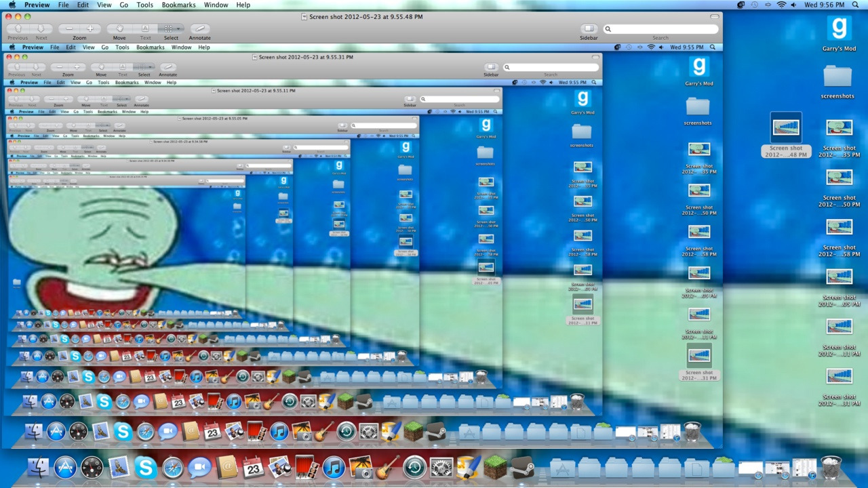Open the Bookmarks menu in top menu bar
Image resolution: width=868 pixels, height=488 pixels.
[x=178, y=5]
